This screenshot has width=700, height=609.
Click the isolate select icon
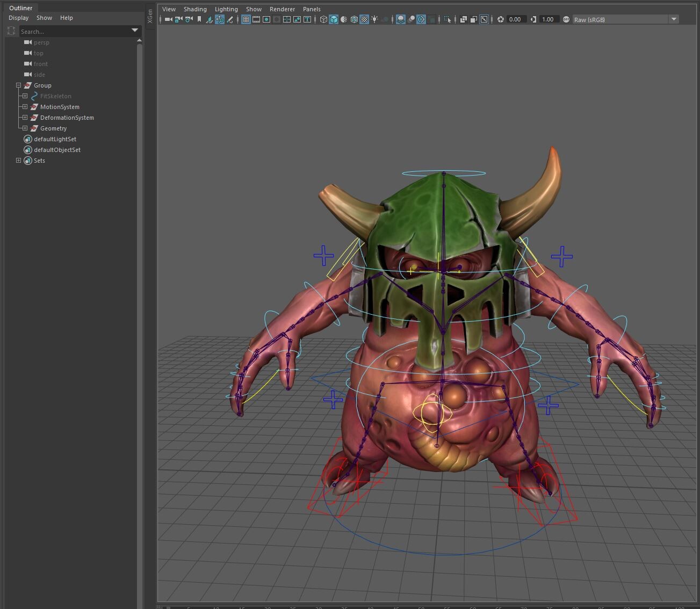[447, 19]
